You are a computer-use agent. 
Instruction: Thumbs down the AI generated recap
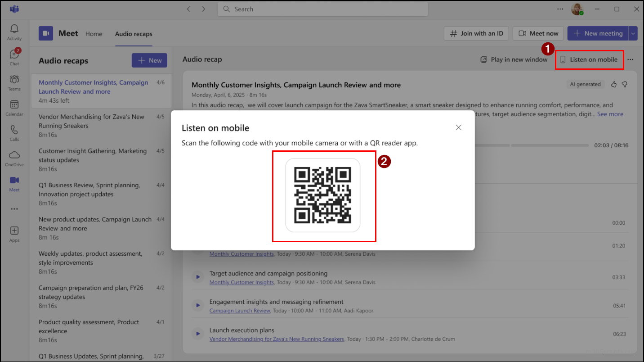point(625,84)
